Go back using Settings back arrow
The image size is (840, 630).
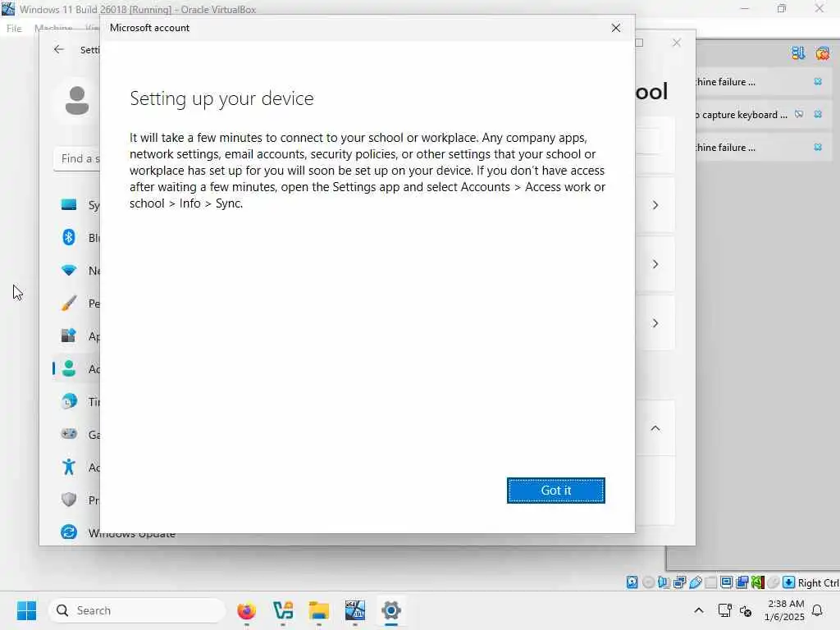click(59, 49)
